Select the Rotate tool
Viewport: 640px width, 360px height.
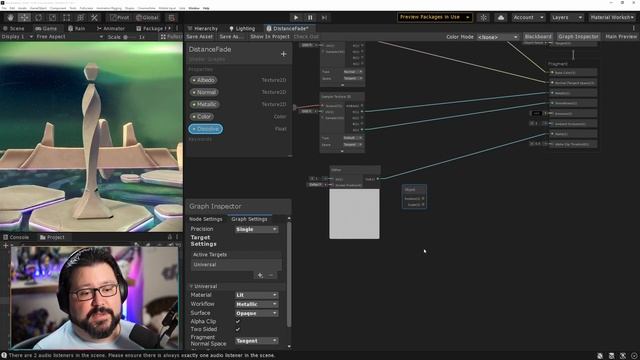point(38,18)
